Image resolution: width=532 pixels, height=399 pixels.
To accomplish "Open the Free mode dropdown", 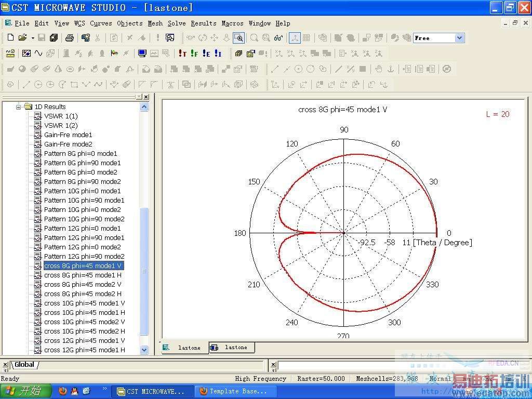I will [x=459, y=38].
